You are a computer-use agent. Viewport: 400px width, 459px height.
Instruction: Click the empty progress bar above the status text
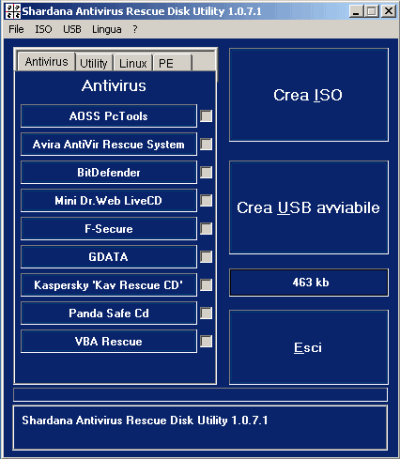point(200,395)
